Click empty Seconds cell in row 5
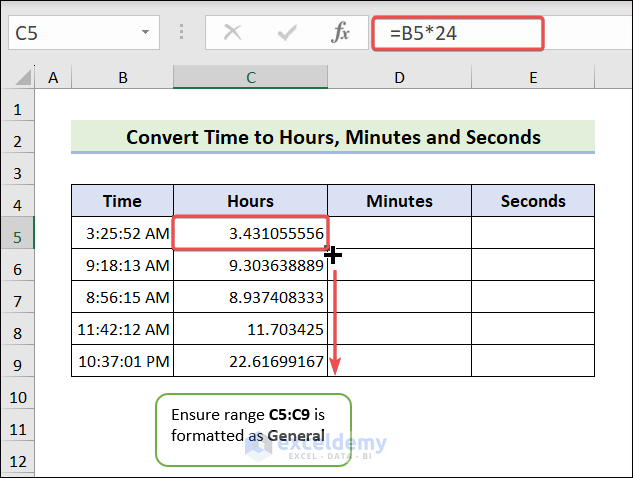This screenshot has width=633, height=478. [533, 233]
